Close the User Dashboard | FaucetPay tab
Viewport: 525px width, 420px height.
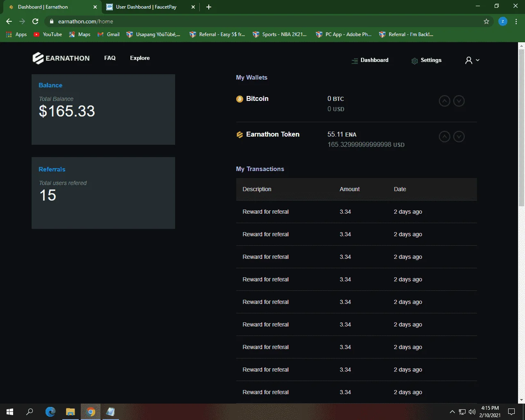pyautogui.click(x=193, y=7)
